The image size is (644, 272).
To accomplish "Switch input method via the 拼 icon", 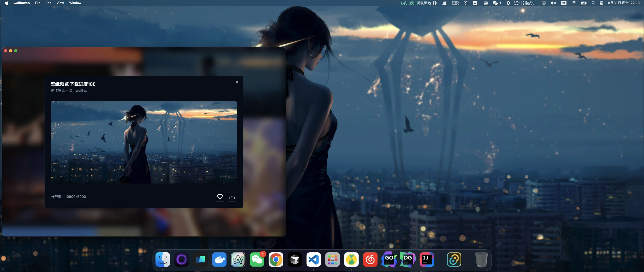I will pyautogui.click(x=564, y=3).
